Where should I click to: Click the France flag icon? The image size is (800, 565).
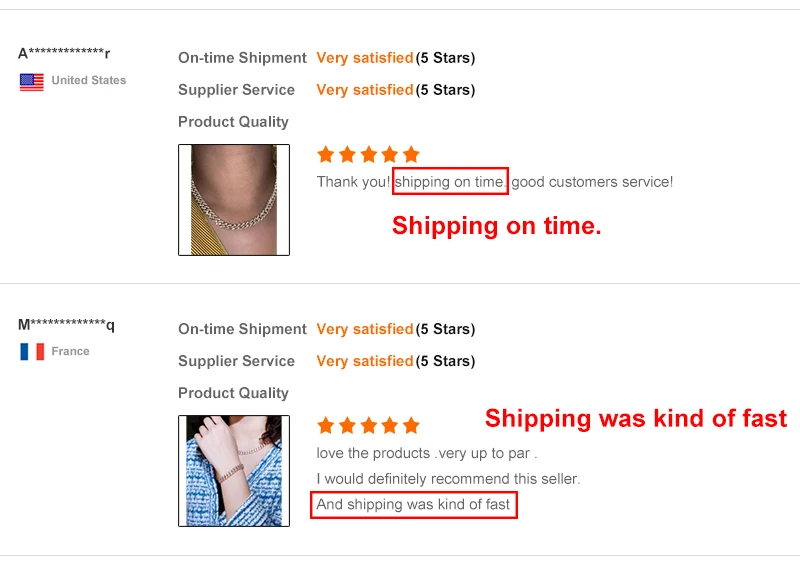[x=32, y=352]
